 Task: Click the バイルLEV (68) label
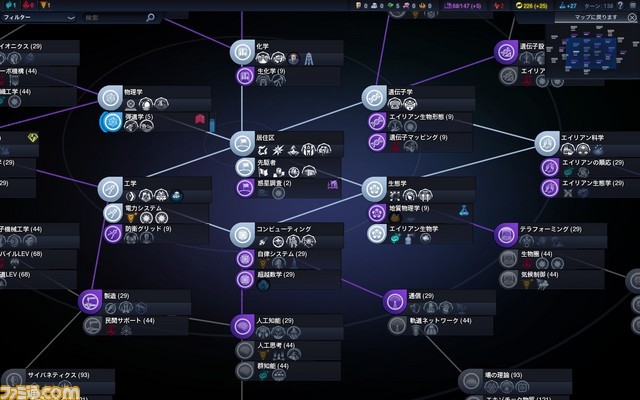tap(21, 254)
